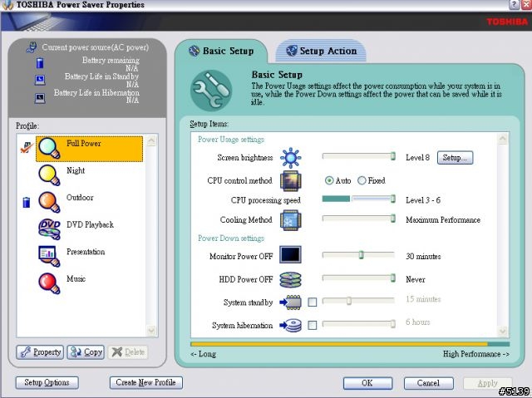
Task: Select the Full Power profile bulb icon
Action: 49,148
